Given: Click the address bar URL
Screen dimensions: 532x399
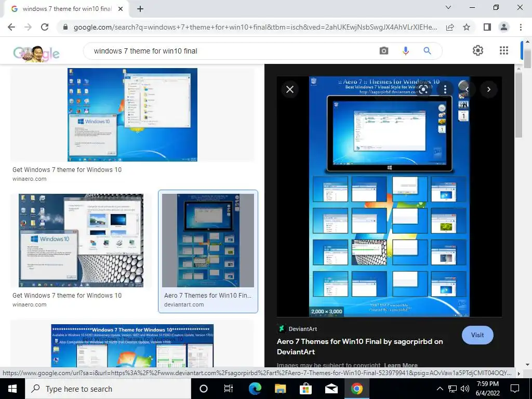Looking at the screenshot, I should click(255, 27).
